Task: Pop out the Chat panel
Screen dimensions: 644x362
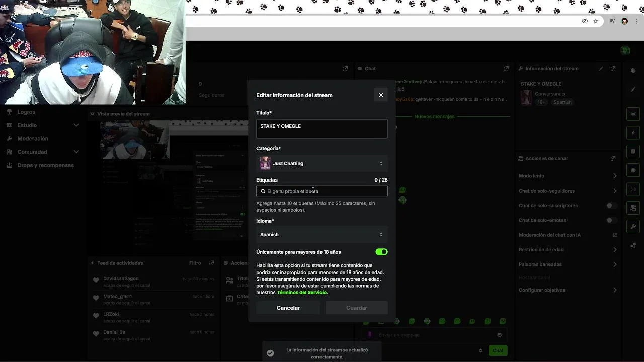Action: coord(506,69)
